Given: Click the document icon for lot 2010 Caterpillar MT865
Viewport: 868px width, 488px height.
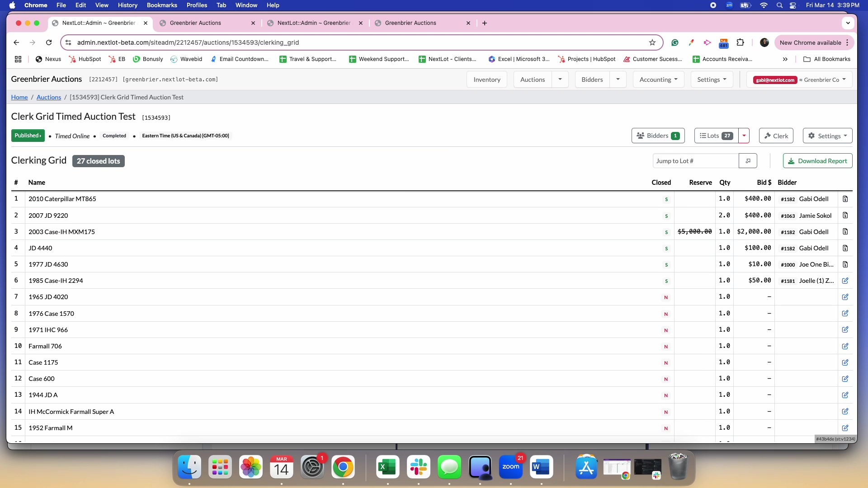Looking at the screenshot, I should point(845,199).
